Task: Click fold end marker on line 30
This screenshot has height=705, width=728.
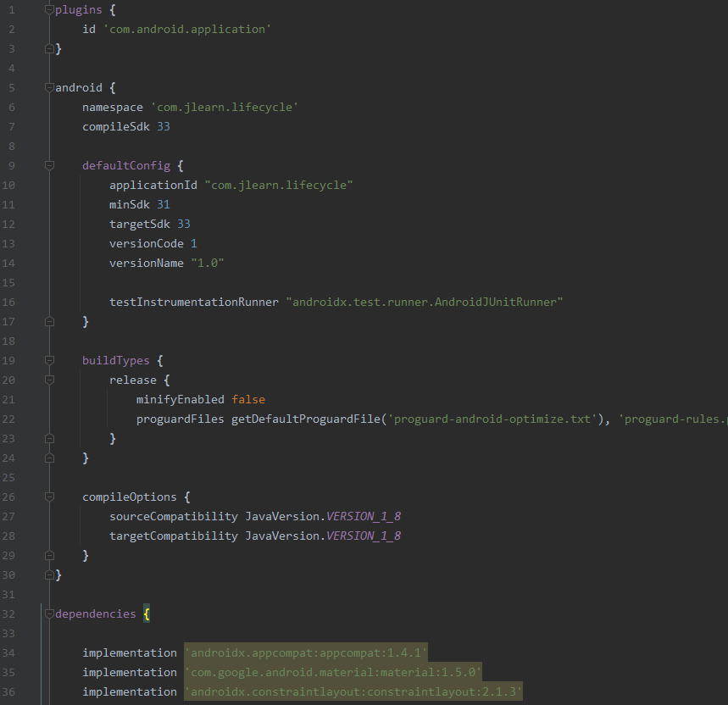Action: 49,575
